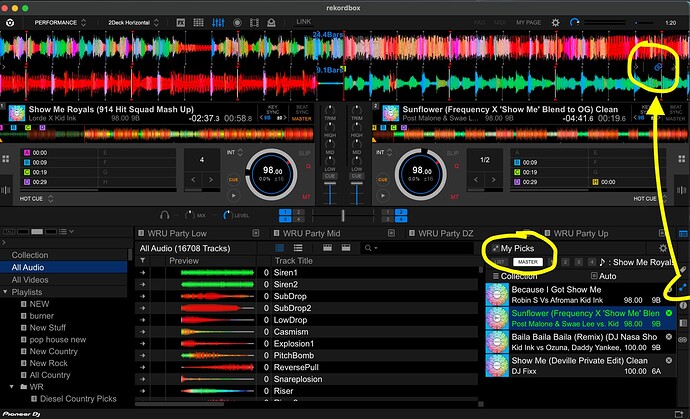The image size is (690, 419).
Task: Click the master volume knob in top bar
Action: [x=573, y=20]
